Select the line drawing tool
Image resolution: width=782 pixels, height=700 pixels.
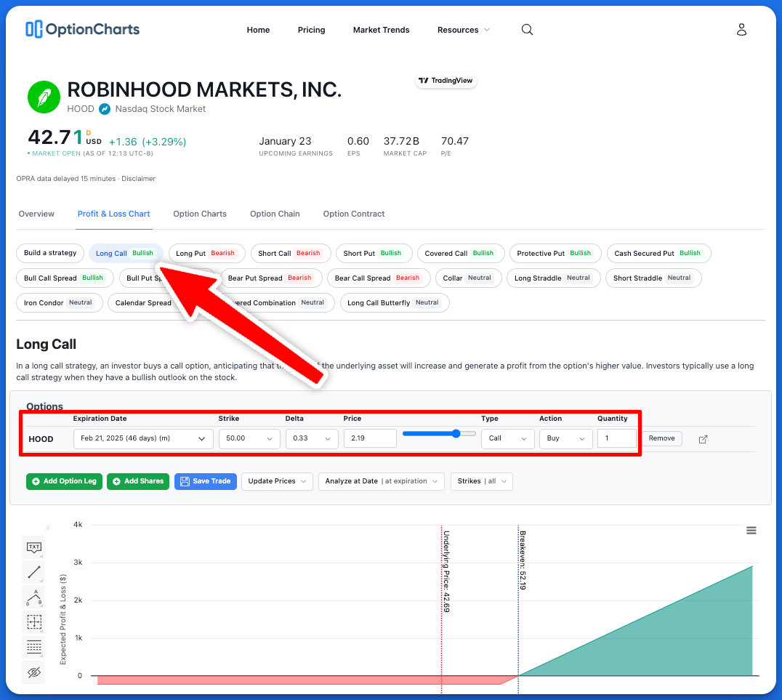[34, 573]
